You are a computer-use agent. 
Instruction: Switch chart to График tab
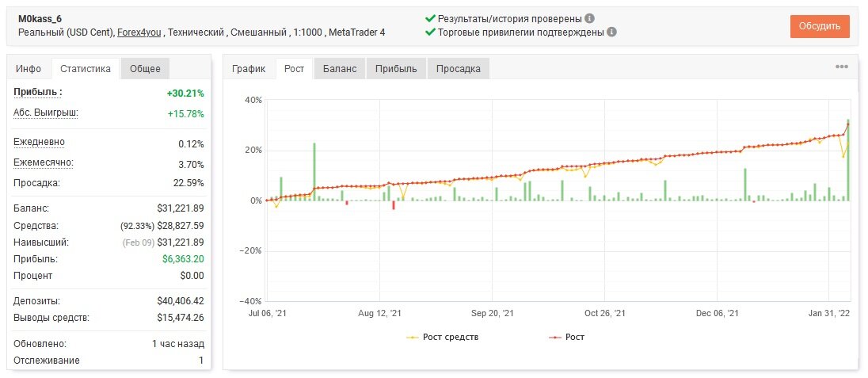pyautogui.click(x=249, y=69)
